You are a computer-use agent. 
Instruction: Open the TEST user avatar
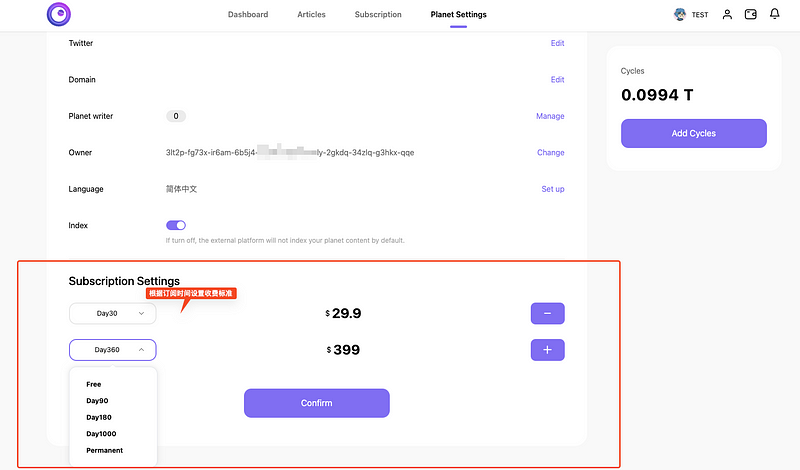coord(681,15)
